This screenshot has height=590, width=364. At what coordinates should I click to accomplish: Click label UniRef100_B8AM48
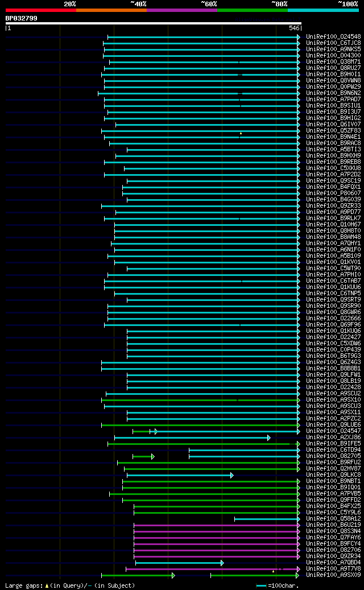pyautogui.click(x=333, y=237)
